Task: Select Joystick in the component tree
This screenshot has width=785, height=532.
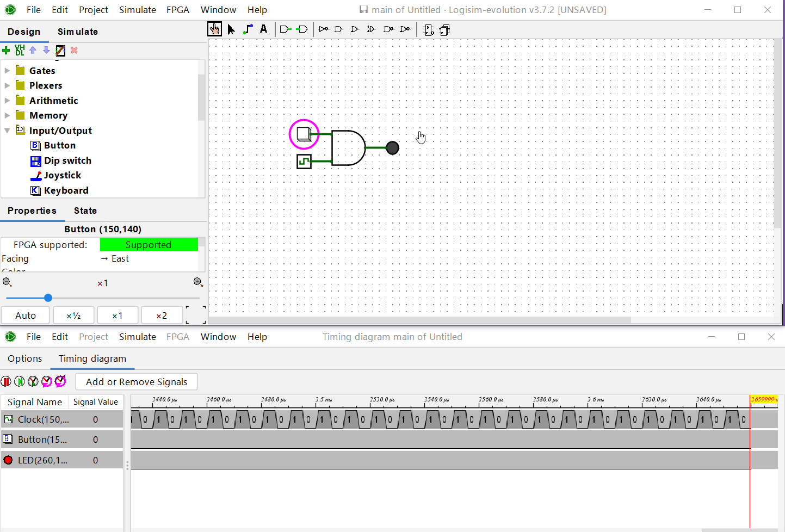Action: (x=63, y=175)
